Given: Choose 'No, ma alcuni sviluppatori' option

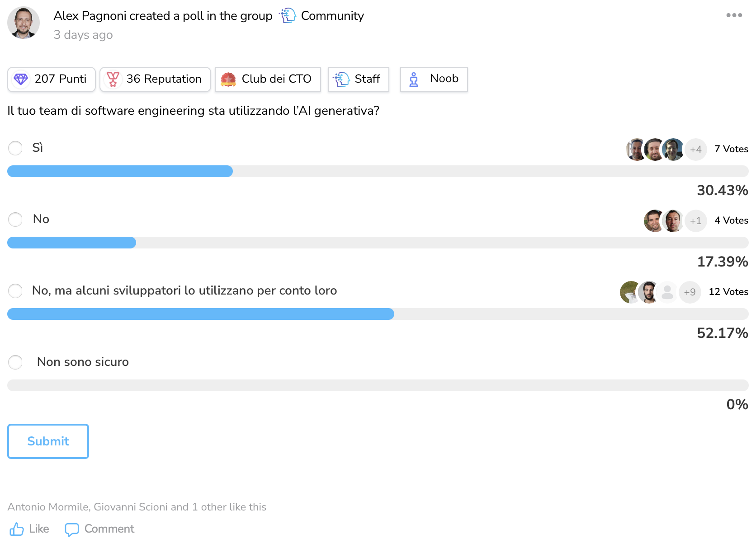Looking at the screenshot, I should point(15,291).
